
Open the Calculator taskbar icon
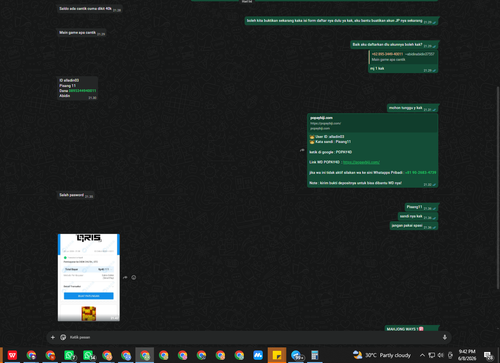pos(315,355)
